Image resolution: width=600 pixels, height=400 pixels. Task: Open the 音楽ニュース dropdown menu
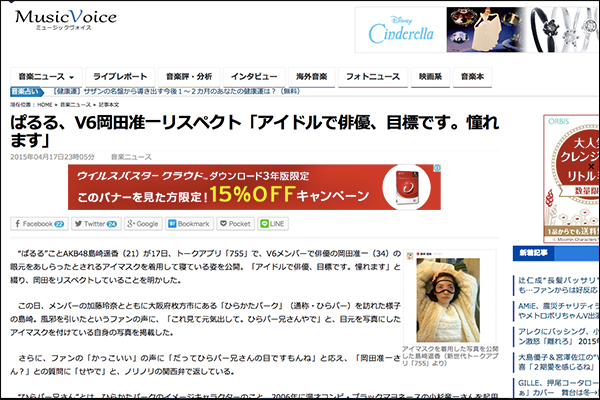pos(48,76)
